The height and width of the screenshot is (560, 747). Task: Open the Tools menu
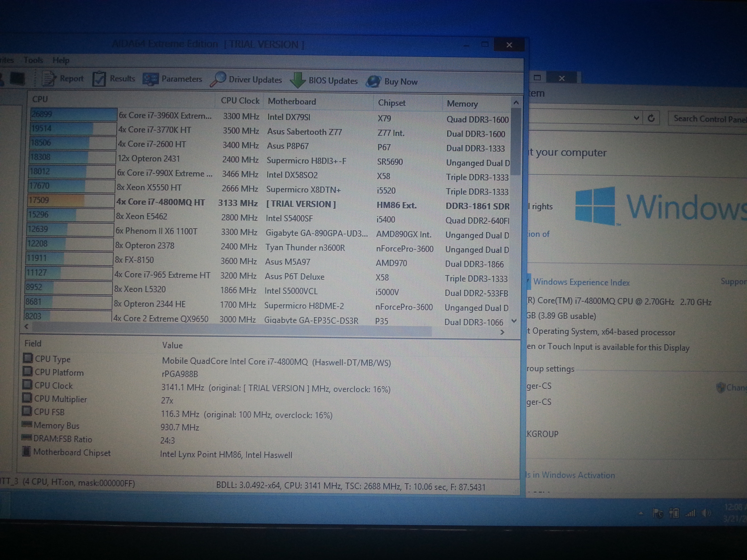[33, 60]
